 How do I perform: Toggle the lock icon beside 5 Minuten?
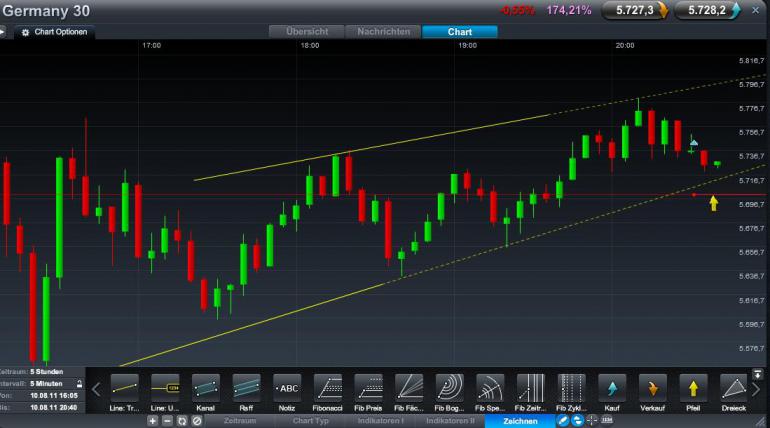click(x=80, y=383)
